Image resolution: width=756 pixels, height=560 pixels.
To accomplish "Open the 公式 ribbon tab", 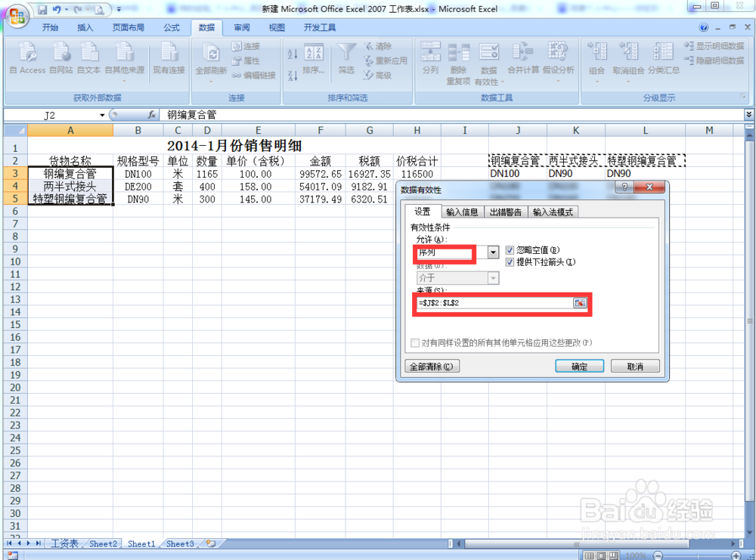I will (171, 27).
